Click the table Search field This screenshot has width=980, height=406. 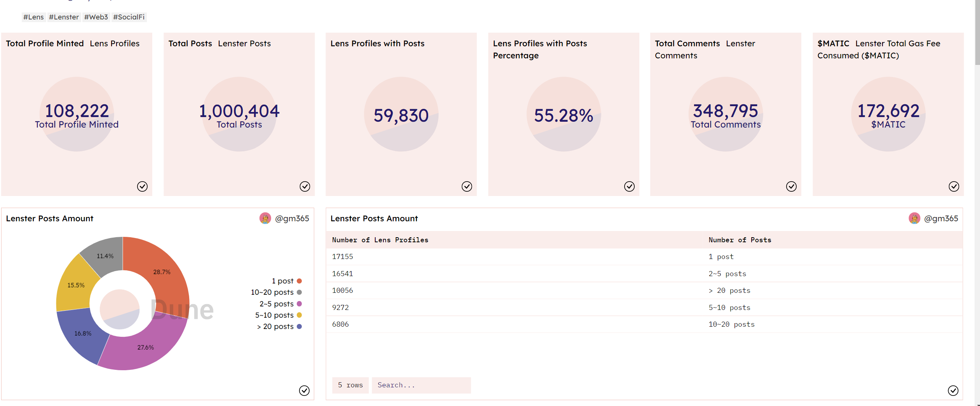421,385
